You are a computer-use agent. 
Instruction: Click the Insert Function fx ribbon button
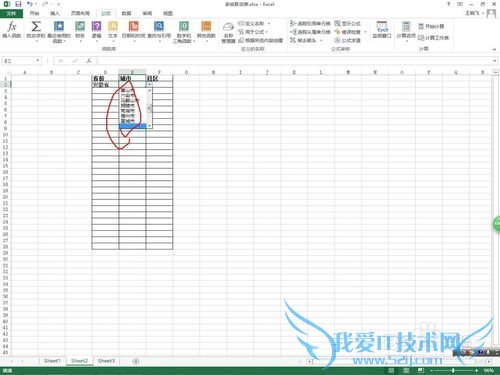point(12,30)
